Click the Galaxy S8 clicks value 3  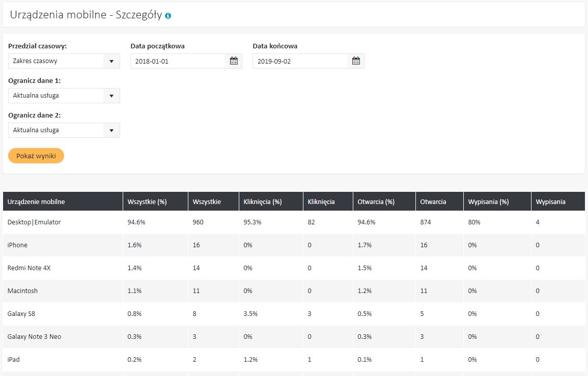click(310, 314)
